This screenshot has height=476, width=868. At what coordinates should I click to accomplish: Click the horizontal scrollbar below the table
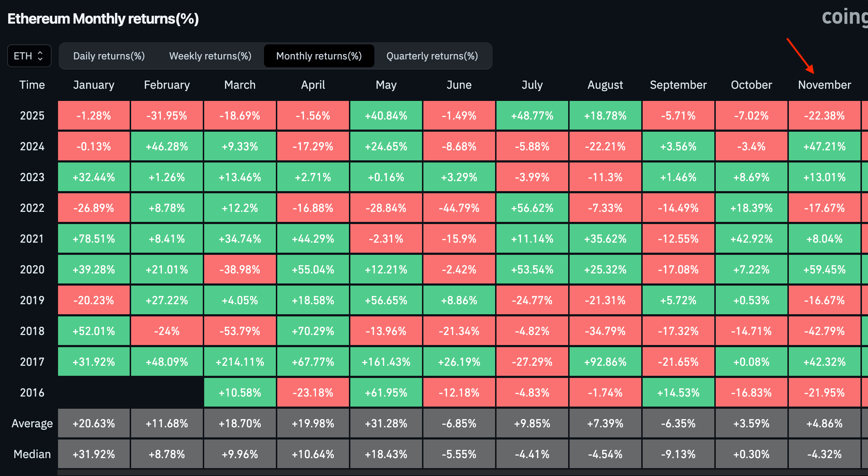(x=462, y=473)
